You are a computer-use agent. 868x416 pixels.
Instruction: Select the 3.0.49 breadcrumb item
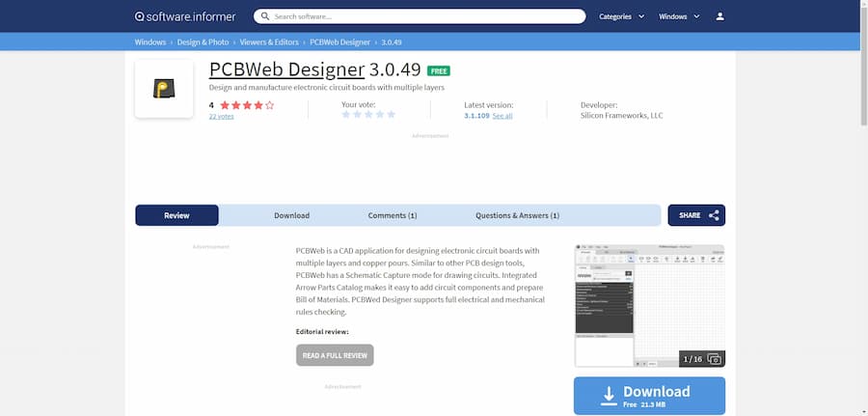point(392,42)
